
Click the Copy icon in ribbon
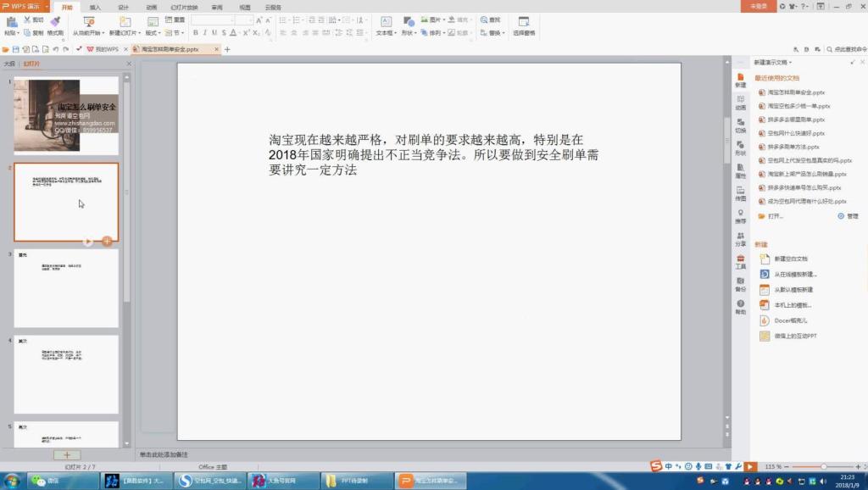(26, 33)
